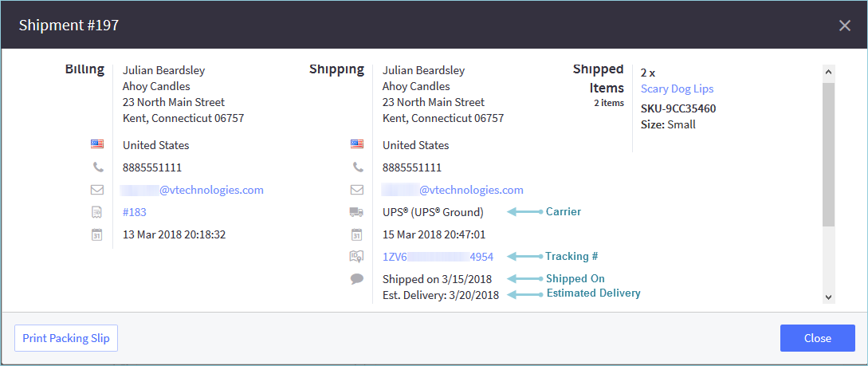
Task: Click the tracking number map pin icon
Action: (357, 257)
